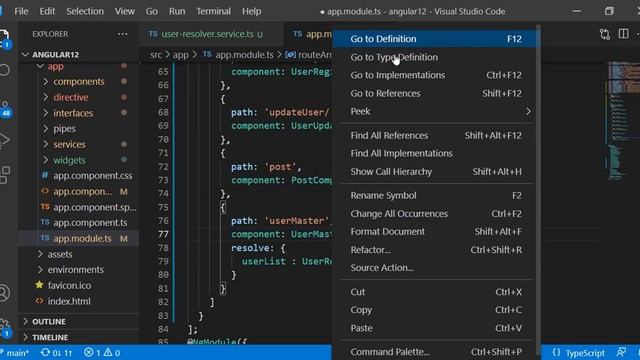Open the Edit menu
This screenshot has height=360, width=640.
pyautogui.click(x=47, y=11)
